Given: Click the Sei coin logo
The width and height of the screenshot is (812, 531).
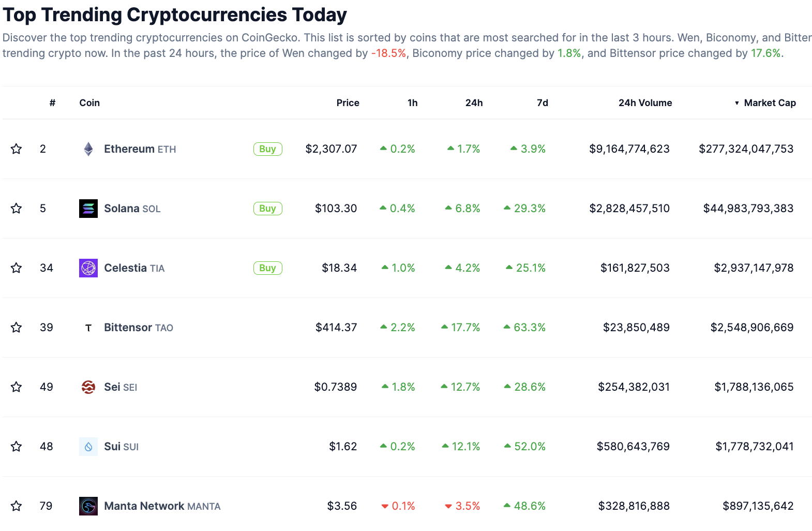Looking at the screenshot, I should click(88, 387).
